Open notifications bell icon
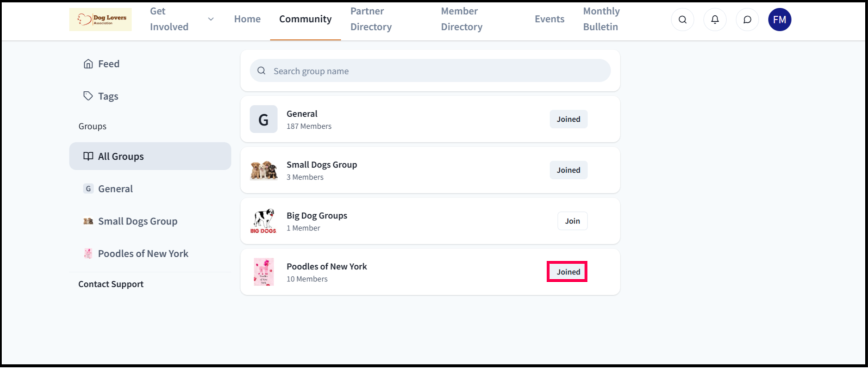This screenshot has height=368, width=868. point(715,19)
